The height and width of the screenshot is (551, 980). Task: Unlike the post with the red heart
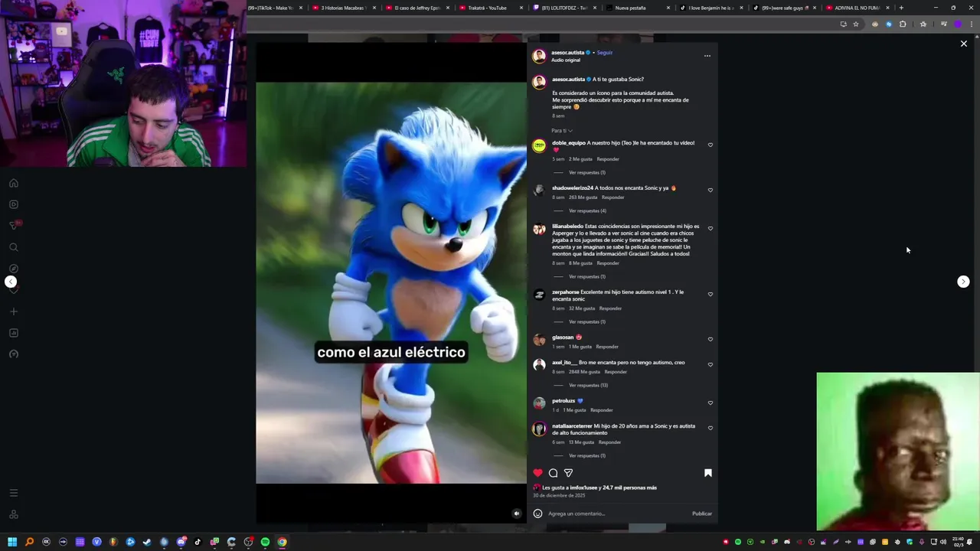(x=537, y=473)
